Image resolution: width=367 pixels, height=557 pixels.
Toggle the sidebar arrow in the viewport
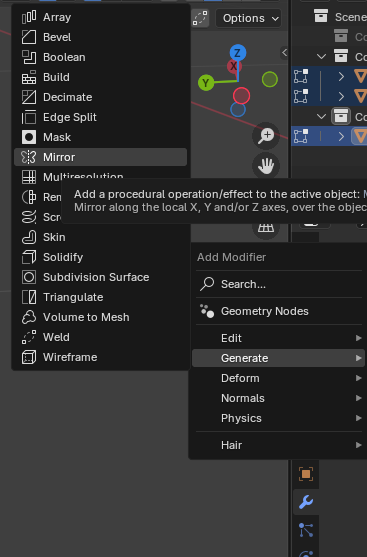[284, 53]
